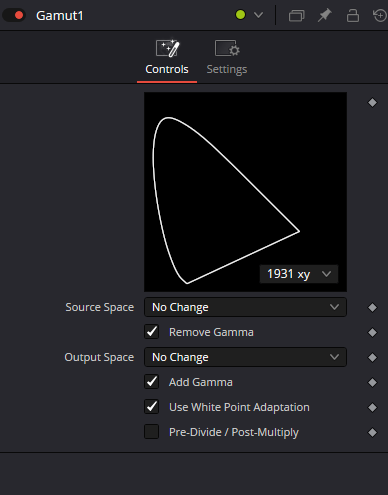This screenshot has width=388, height=495.
Task: Click keyframe diamond for Remove Gamma
Action: tap(372, 332)
